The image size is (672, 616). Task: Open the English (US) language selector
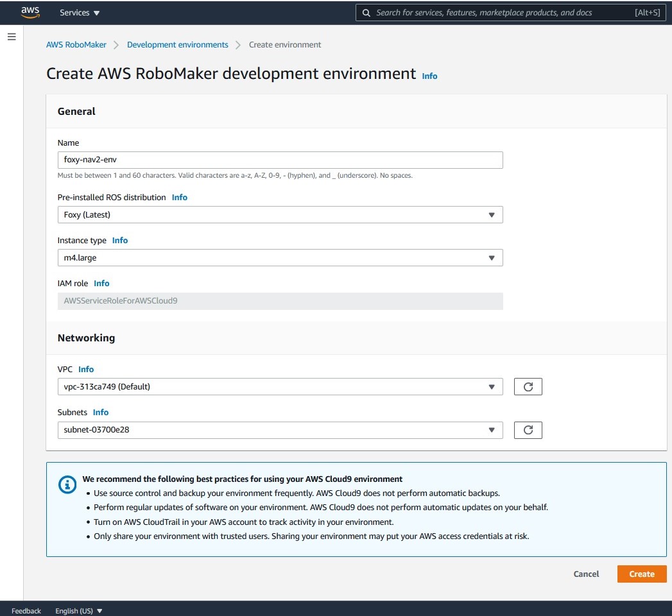[x=79, y=611]
